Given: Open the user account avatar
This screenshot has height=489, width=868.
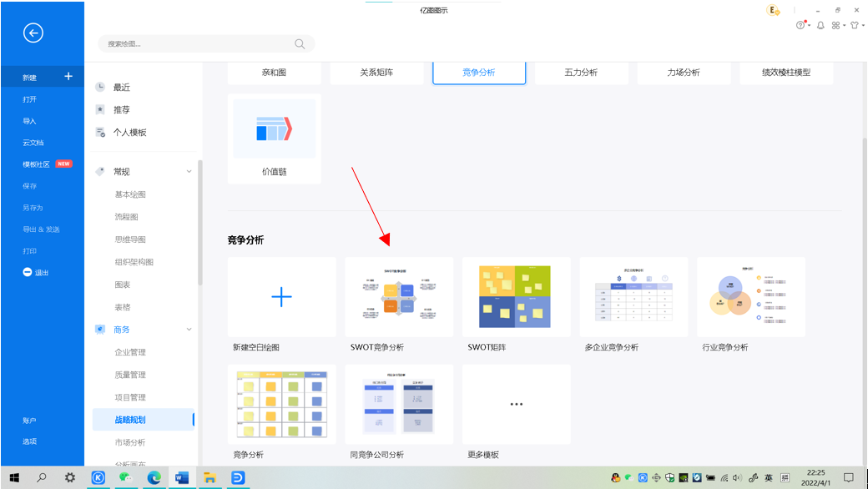Looking at the screenshot, I should 774,10.
